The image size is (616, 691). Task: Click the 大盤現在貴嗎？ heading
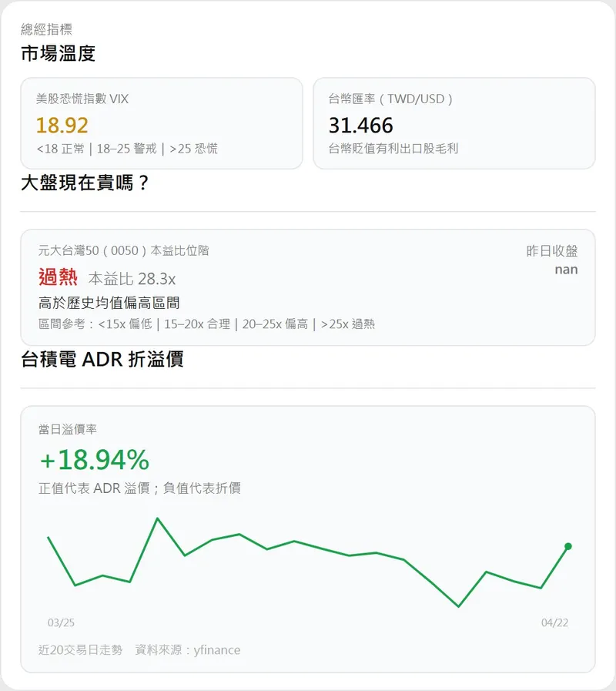click(85, 185)
